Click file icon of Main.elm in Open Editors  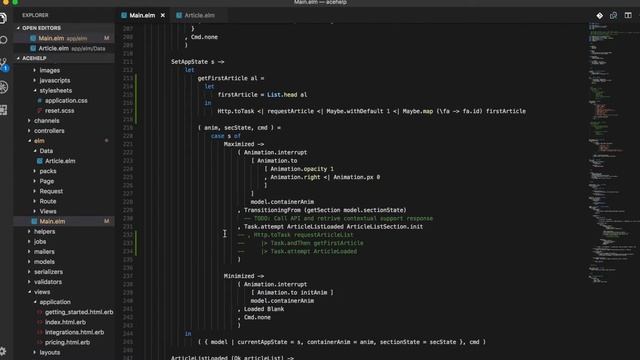(x=33, y=38)
